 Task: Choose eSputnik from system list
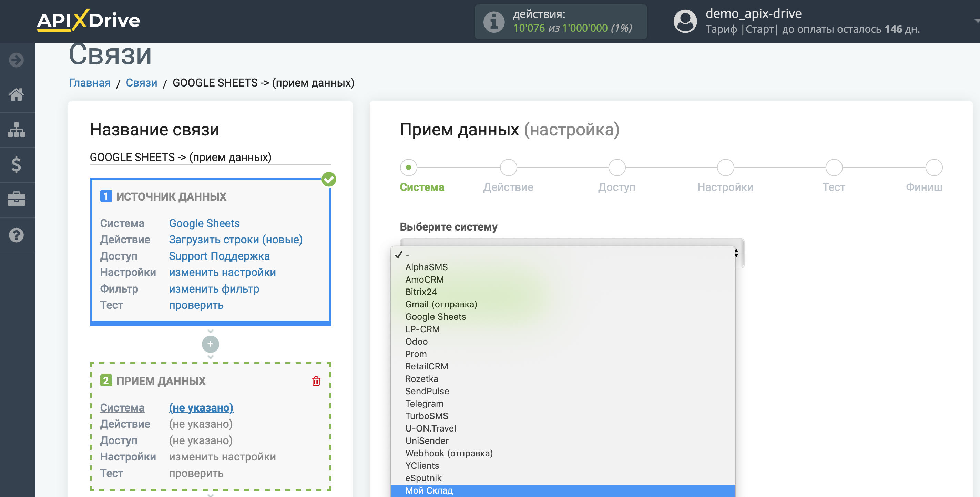point(563,478)
